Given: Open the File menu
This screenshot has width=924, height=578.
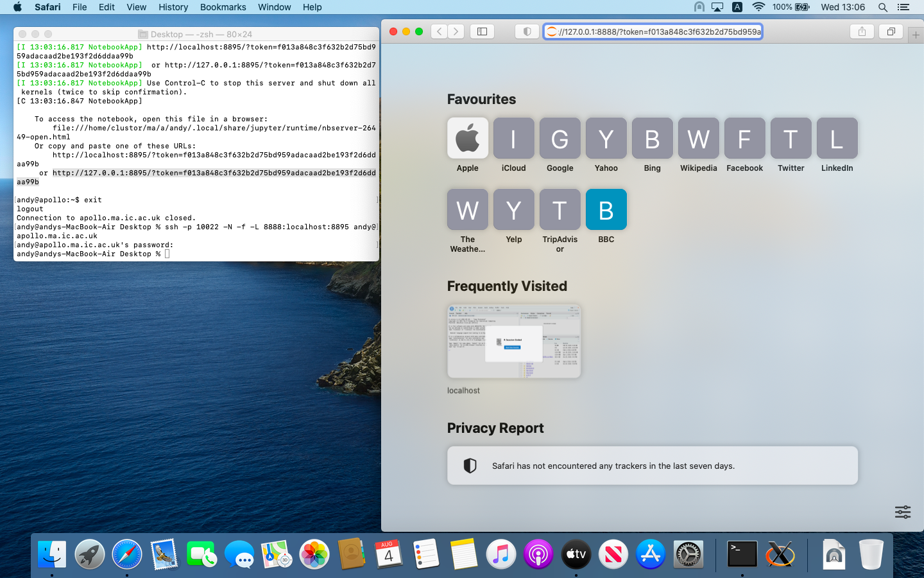Looking at the screenshot, I should pyautogui.click(x=80, y=7).
